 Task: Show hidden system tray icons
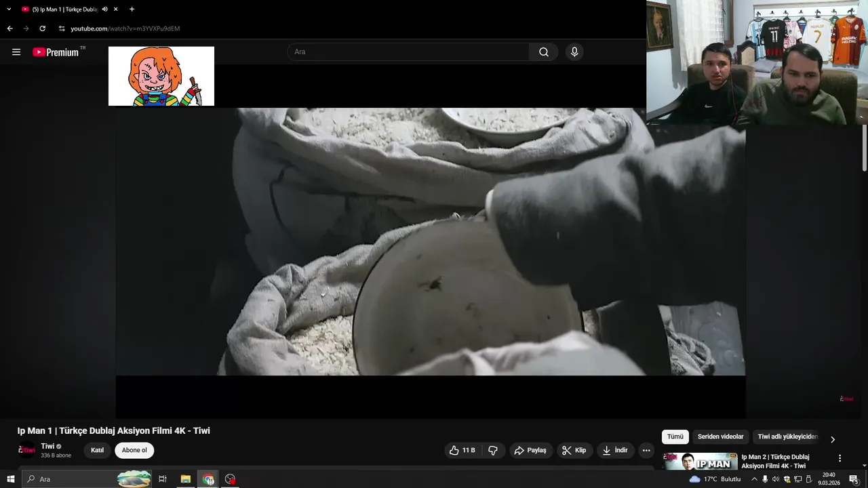(x=754, y=479)
